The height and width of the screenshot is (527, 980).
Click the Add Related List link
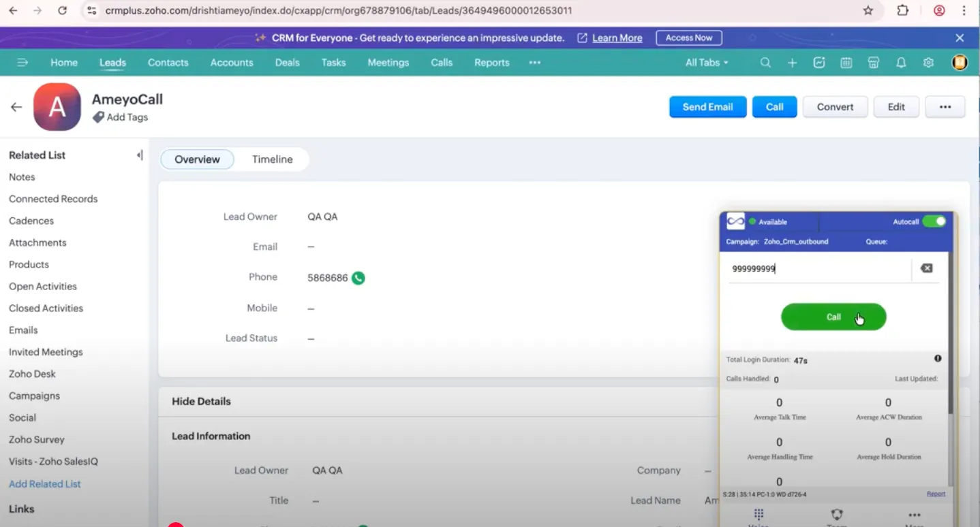point(45,484)
